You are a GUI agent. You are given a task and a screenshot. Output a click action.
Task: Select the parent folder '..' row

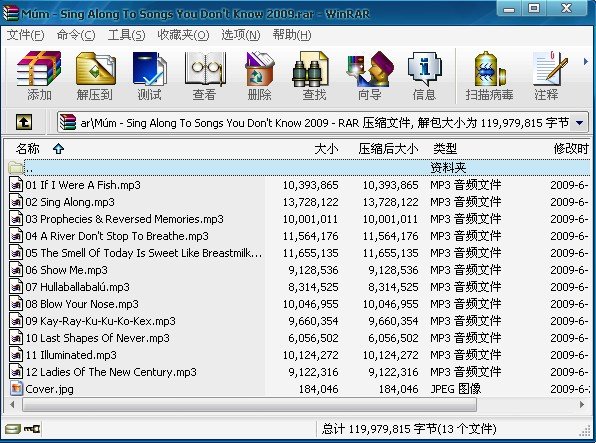[x=299, y=168]
